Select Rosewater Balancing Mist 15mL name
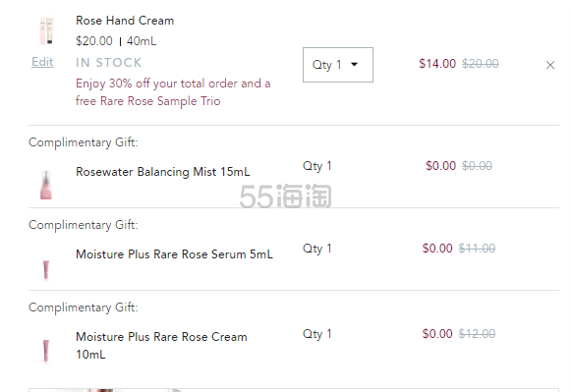571x392 pixels. (163, 172)
